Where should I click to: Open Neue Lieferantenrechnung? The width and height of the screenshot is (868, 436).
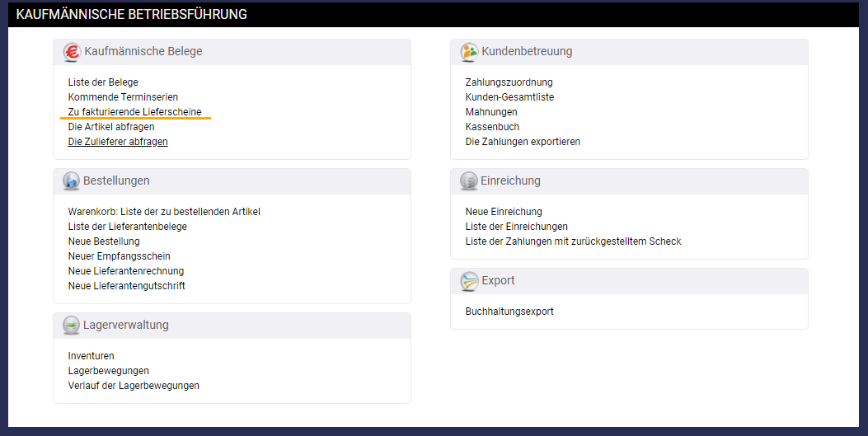(126, 271)
